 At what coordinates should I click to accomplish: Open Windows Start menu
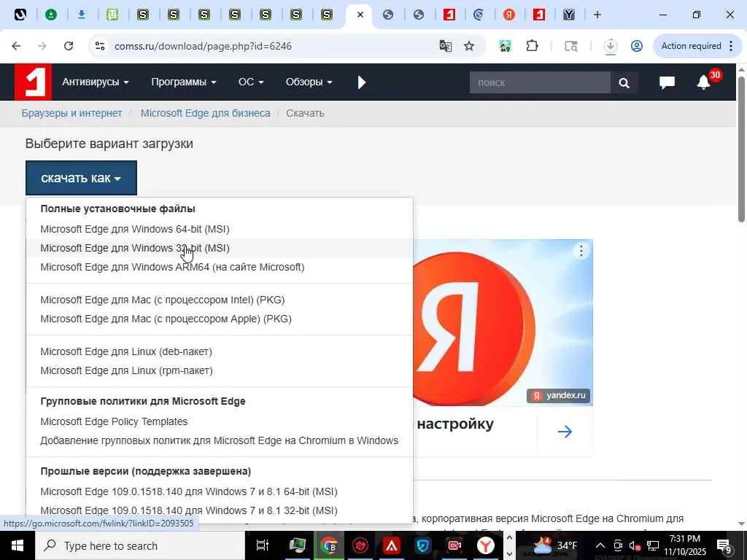pos(18,545)
